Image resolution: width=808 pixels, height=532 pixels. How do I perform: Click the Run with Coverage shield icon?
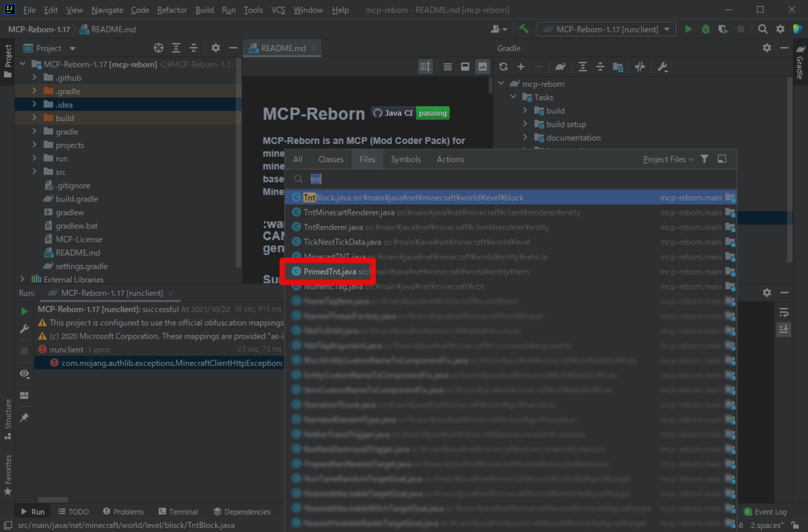click(723, 29)
